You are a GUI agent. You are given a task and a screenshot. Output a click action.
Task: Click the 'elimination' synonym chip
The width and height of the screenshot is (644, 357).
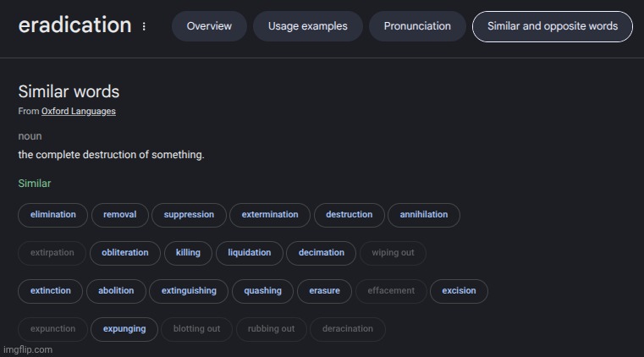click(53, 215)
